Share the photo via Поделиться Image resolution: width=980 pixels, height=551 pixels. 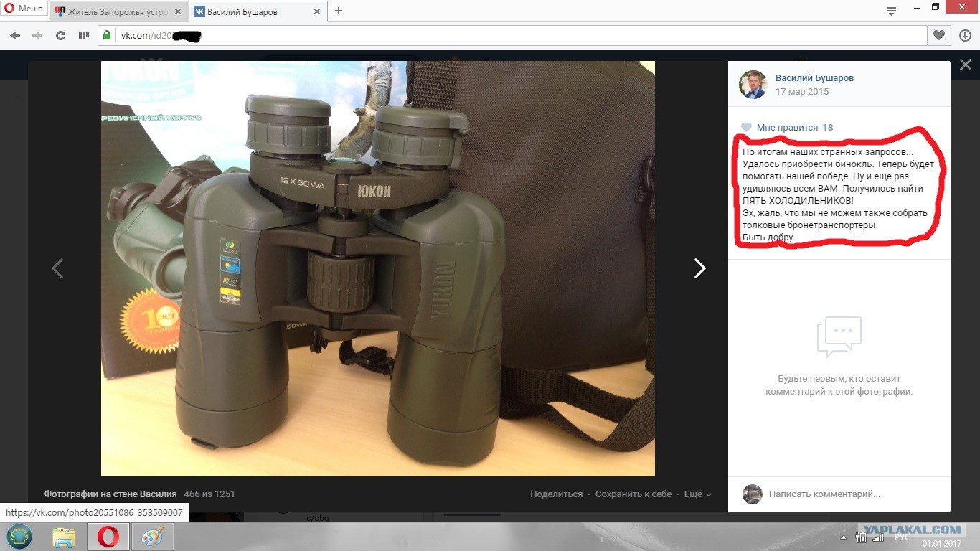557,494
